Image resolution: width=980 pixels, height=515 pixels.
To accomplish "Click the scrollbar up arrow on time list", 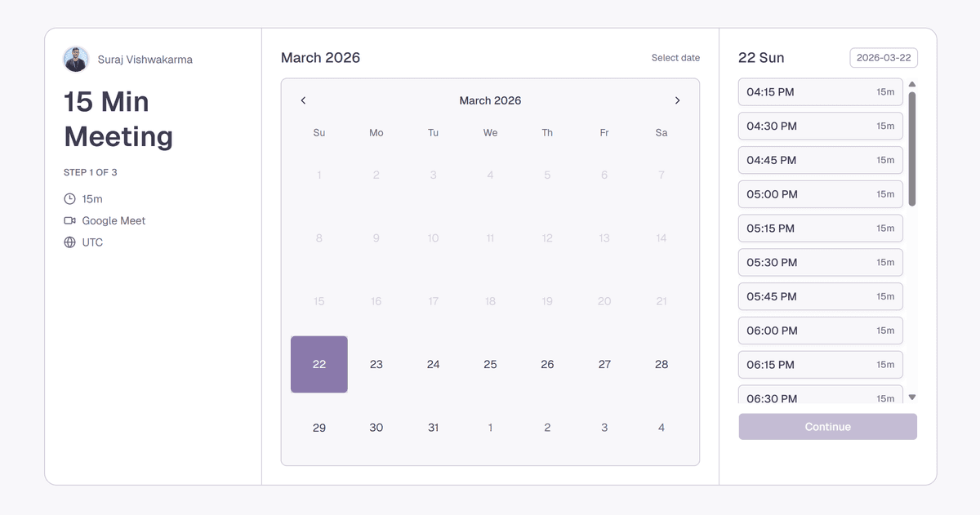I will pyautogui.click(x=912, y=83).
